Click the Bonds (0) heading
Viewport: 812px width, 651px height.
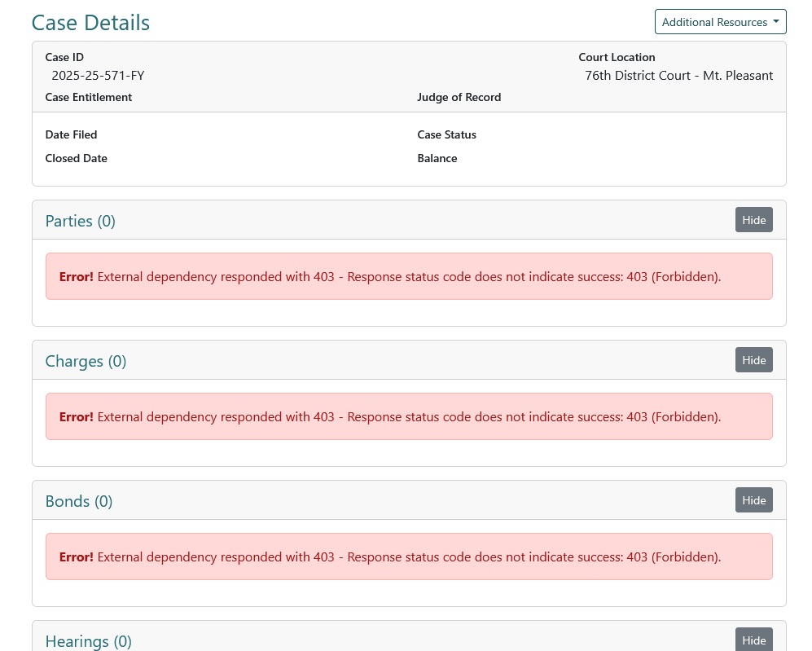tap(79, 501)
